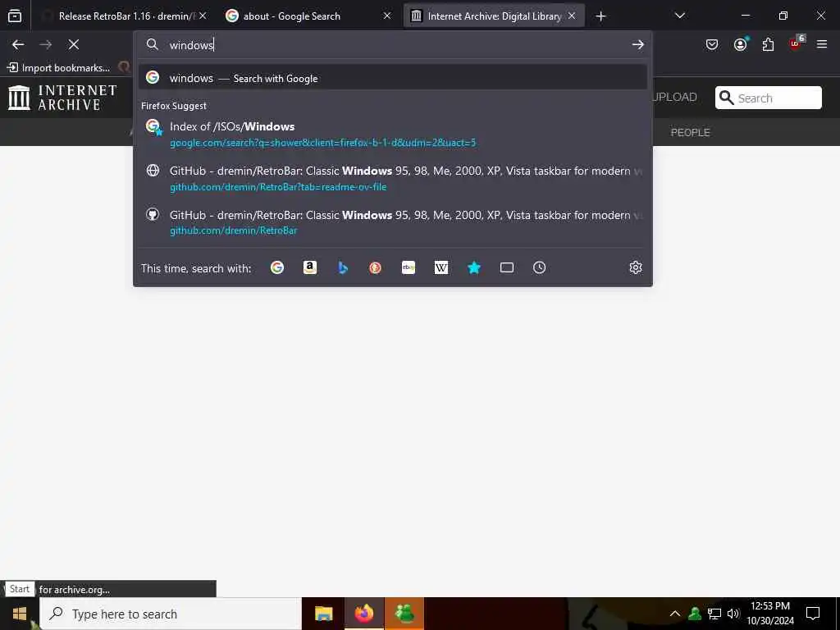Open the PEOPLE navigation link
The width and height of the screenshot is (840, 630).
(690, 132)
